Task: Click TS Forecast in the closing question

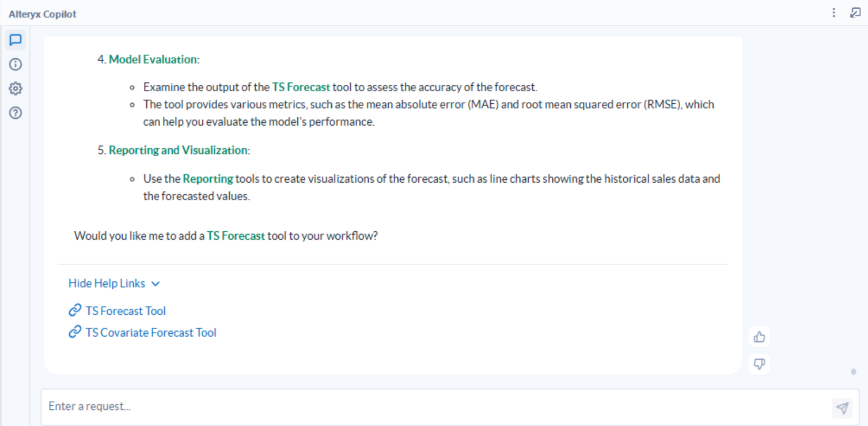Action: [236, 236]
